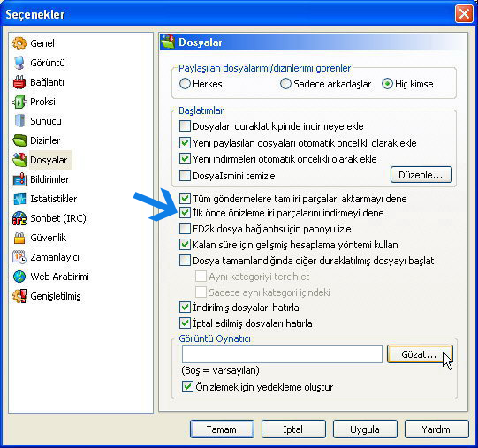This screenshot has width=478, height=448.
Task: Select the Hiç kimse radio button
Action: (x=387, y=84)
